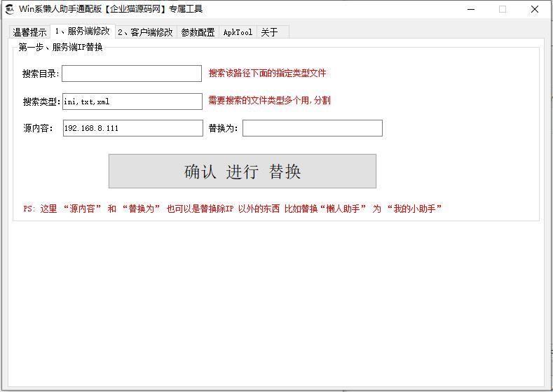The image size is (553, 392).
Task: Click the disabled maximize window button
Action: pos(503,10)
